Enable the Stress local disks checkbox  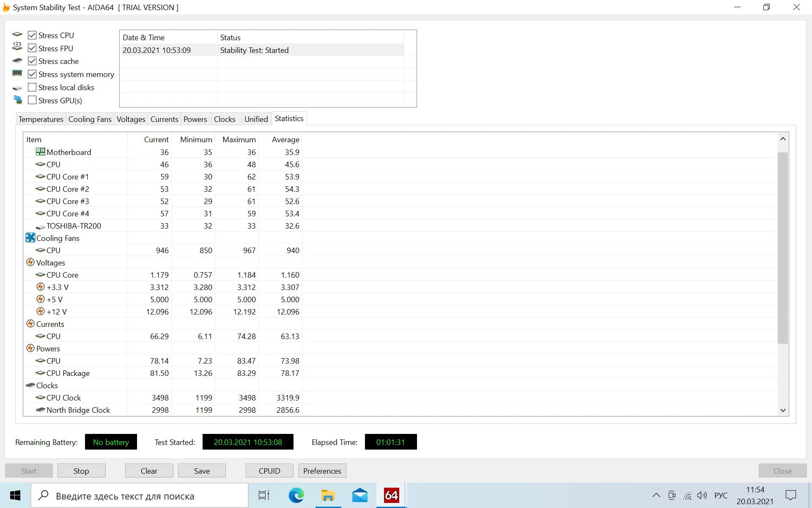32,87
